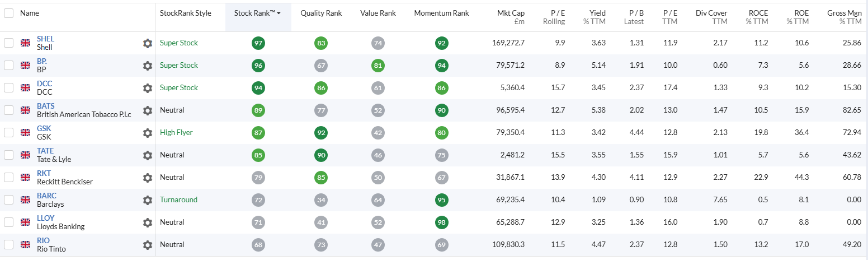Open the RKT ticker link
Image resolution: width=868 pixels, height=260 pixels.
coord(44,173)
